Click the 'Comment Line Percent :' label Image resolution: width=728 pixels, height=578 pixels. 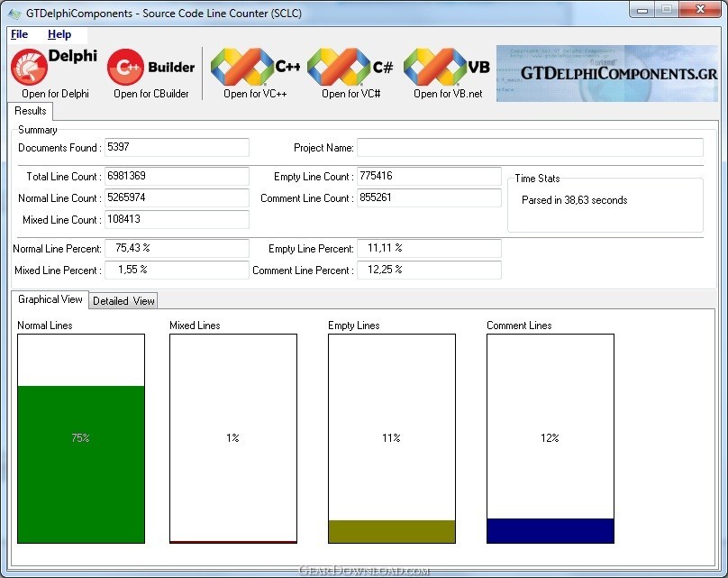click(303, 271)
